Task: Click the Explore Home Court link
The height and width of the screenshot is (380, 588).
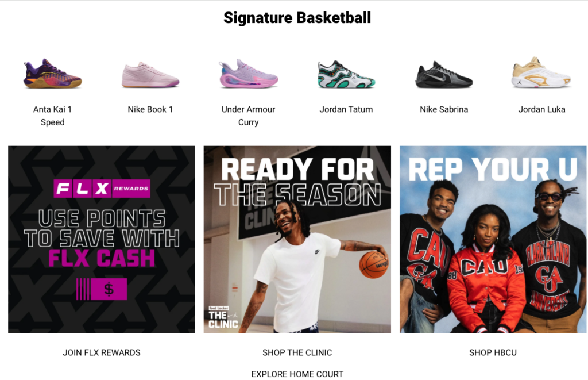Action: [x=297, y=374]
